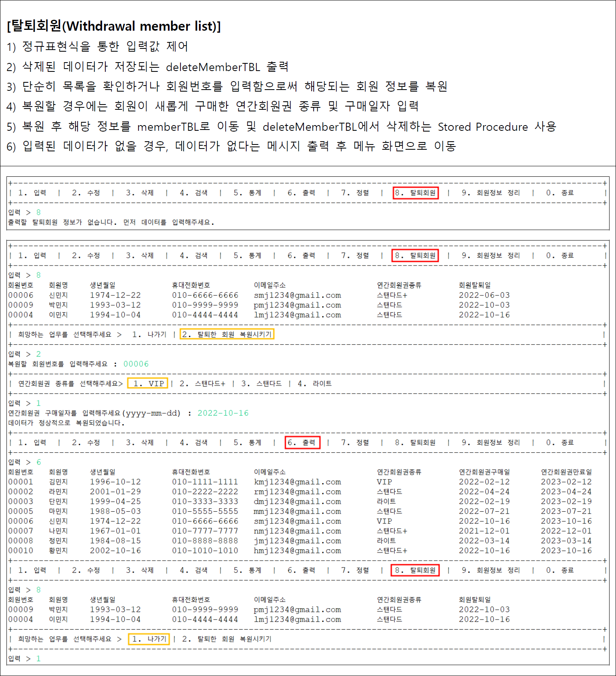
Task: Click '3. 스탠다드' in 연간회원권 종류 prompt
Action: 262,383
